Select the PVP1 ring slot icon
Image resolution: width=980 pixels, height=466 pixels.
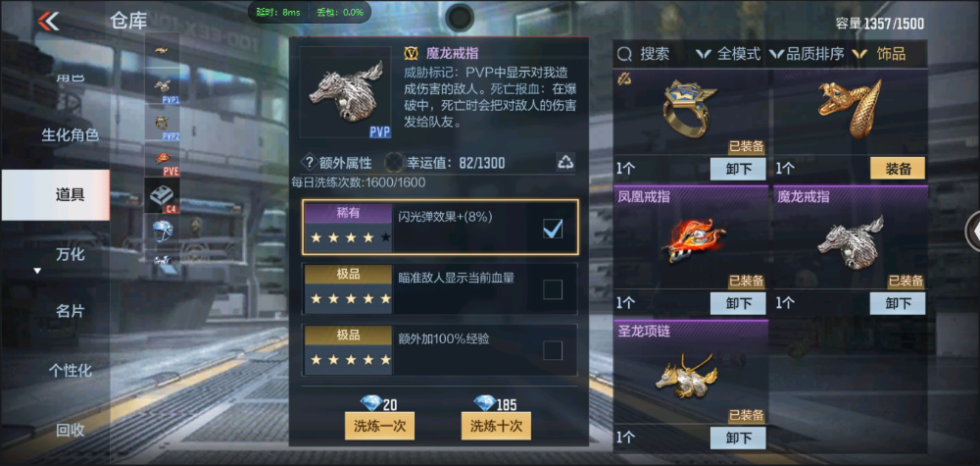pos(163,85)
